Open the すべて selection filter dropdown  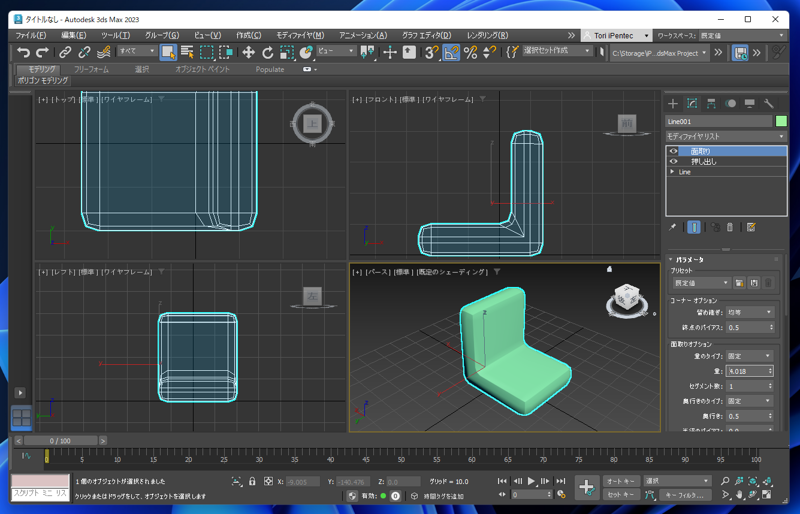(137, 51)
